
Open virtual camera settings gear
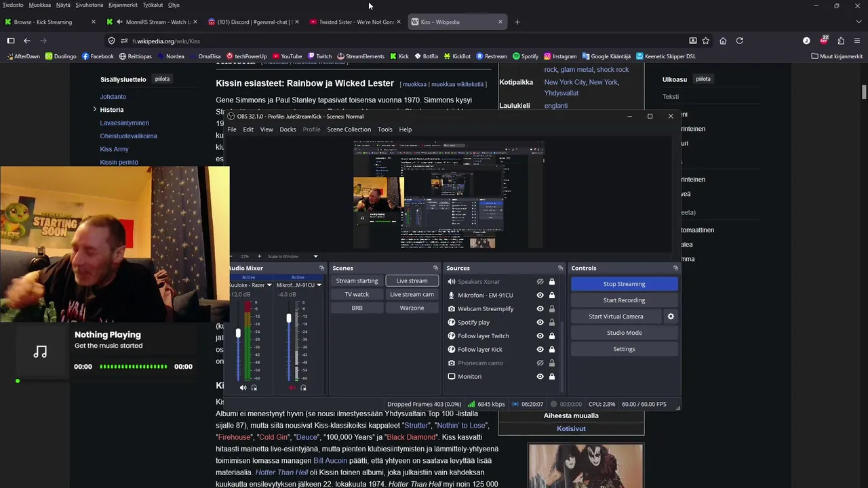click(671, 317)
